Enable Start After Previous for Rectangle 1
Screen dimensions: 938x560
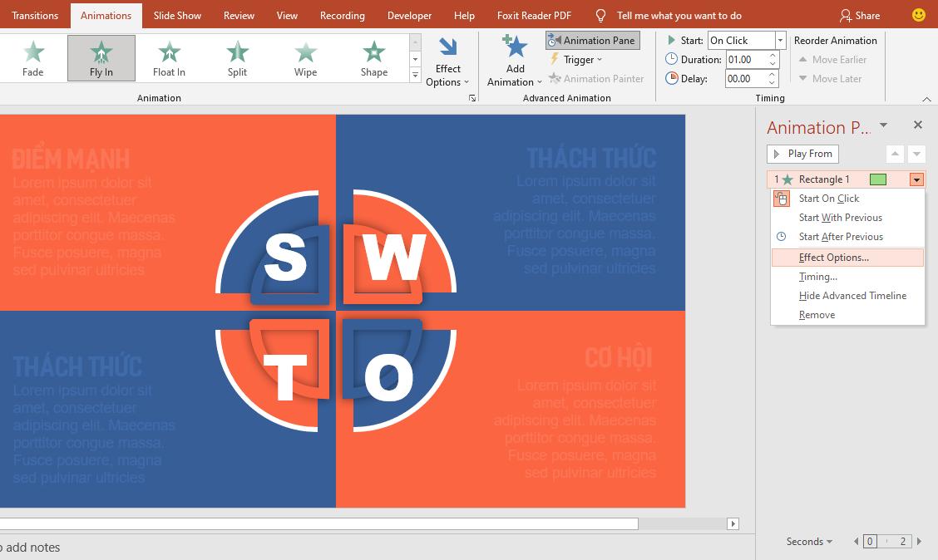tap(839, 236)
